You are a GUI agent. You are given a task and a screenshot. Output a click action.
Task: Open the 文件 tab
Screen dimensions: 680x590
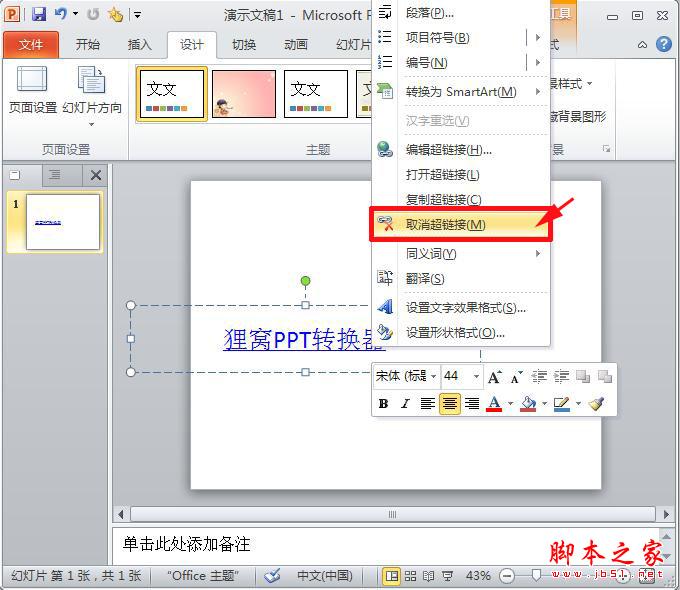point(31,44)
